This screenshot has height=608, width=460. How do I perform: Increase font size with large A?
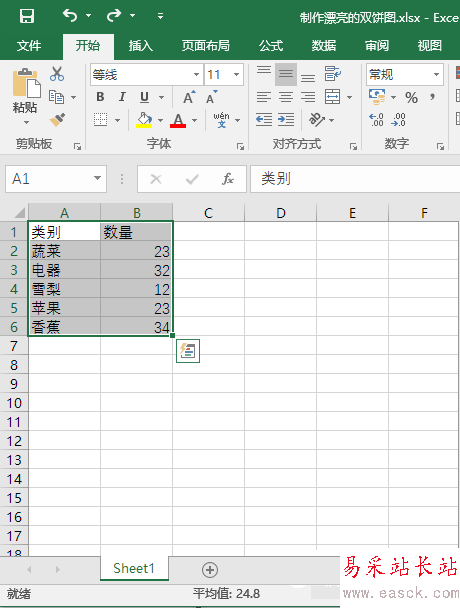pos(189,97)
